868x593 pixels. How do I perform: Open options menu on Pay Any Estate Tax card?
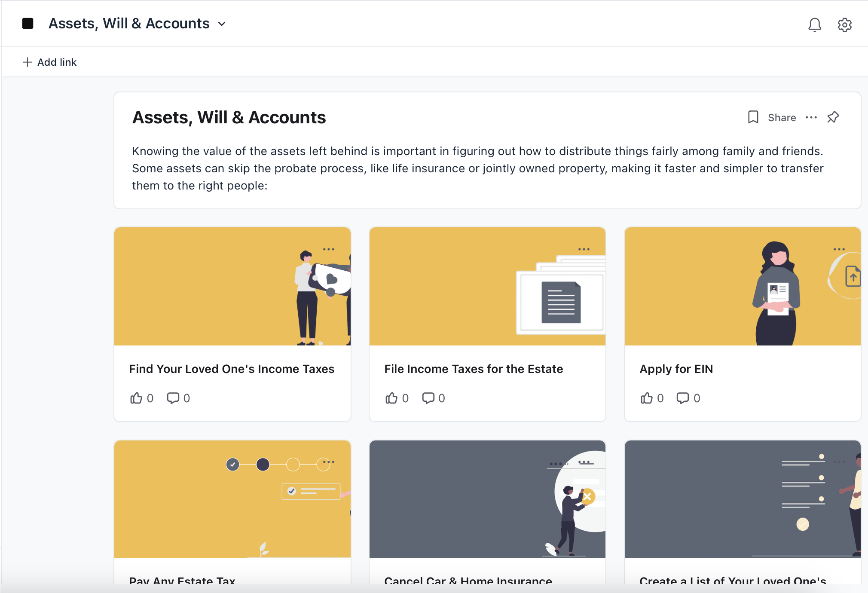click(329, 462)
